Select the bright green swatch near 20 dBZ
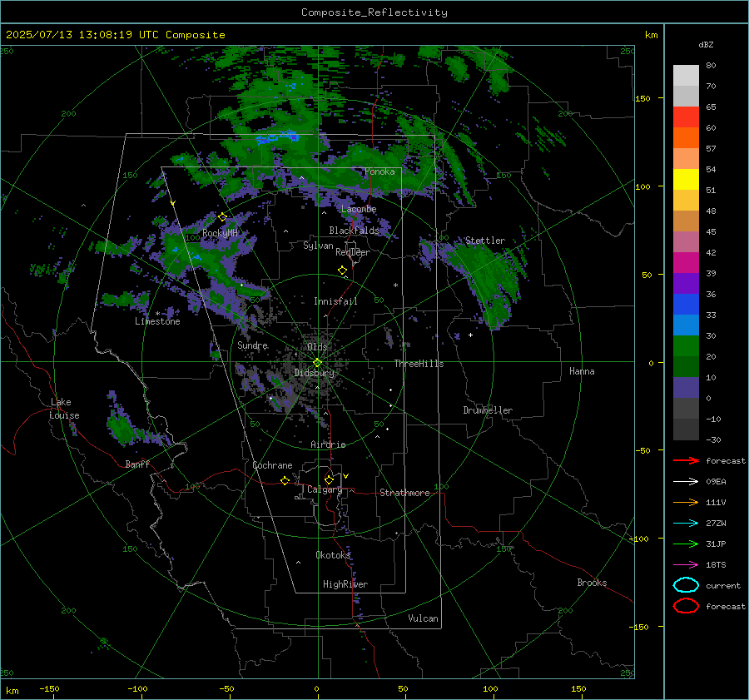 tap(686, 346)
